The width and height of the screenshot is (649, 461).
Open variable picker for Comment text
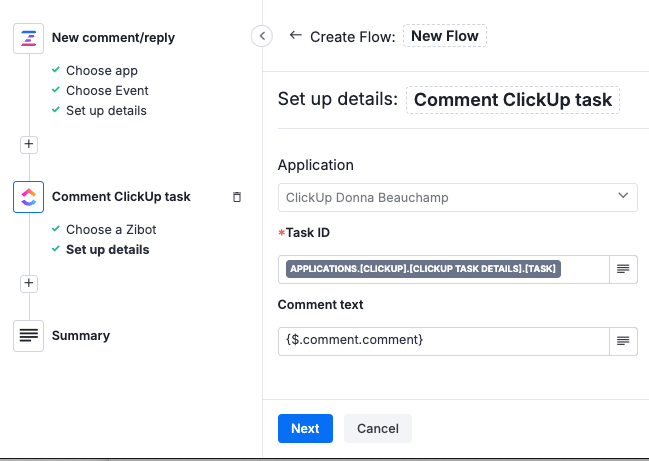click(623, 341)
